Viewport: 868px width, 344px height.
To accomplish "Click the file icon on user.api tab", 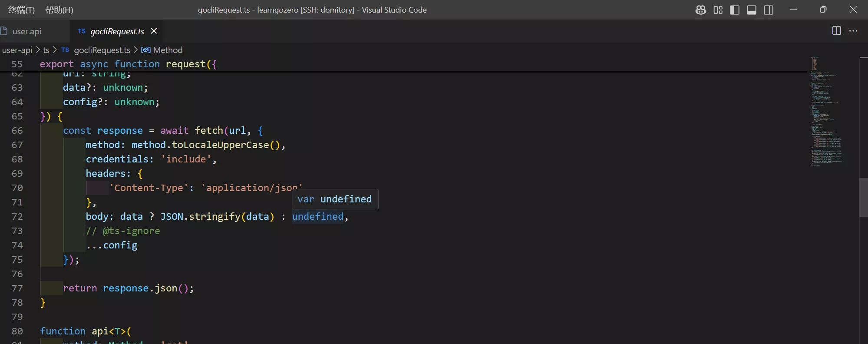I will pyautogui.click(x=4, y=31).
